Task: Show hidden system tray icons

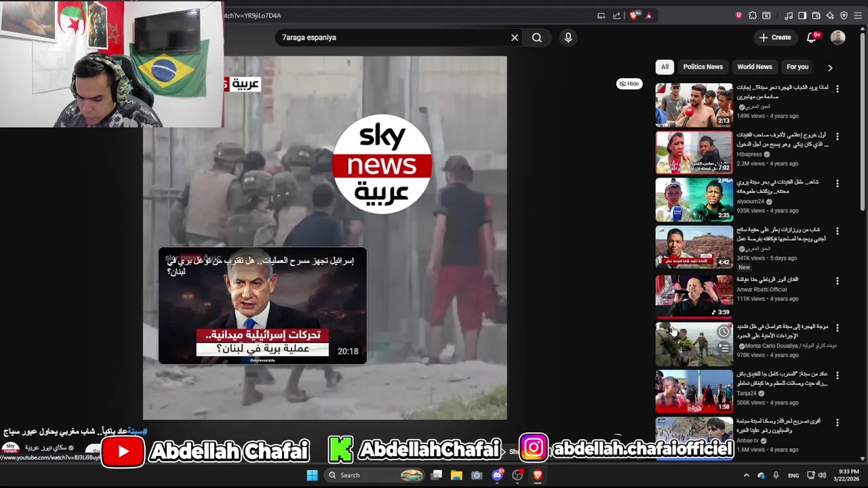Action: (x=746, y=475)
